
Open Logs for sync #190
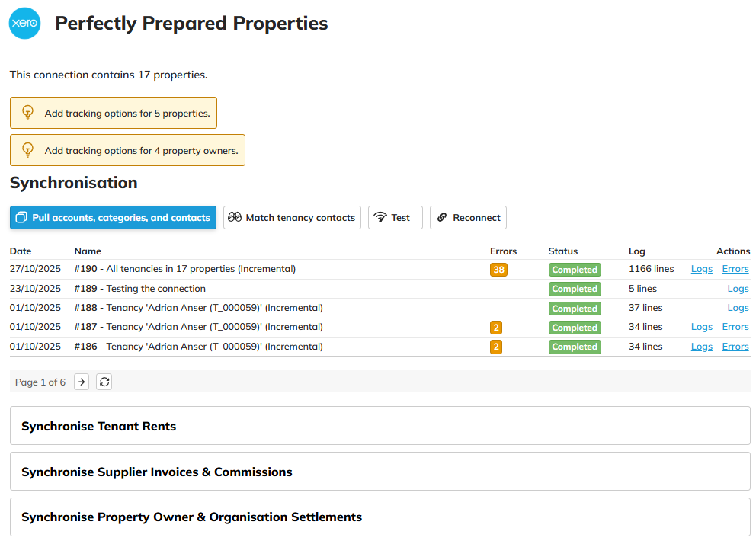(701, 269)
